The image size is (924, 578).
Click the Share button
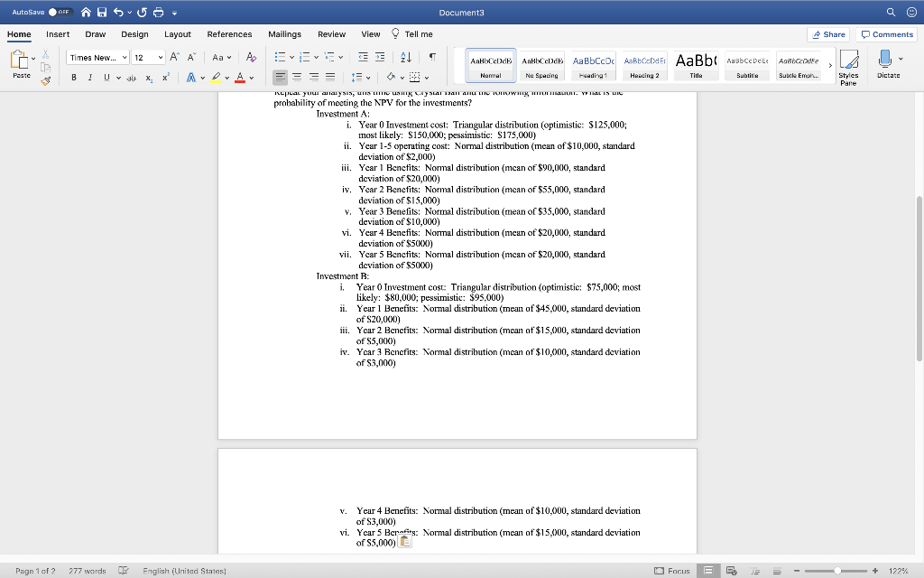tap(827, 33)
